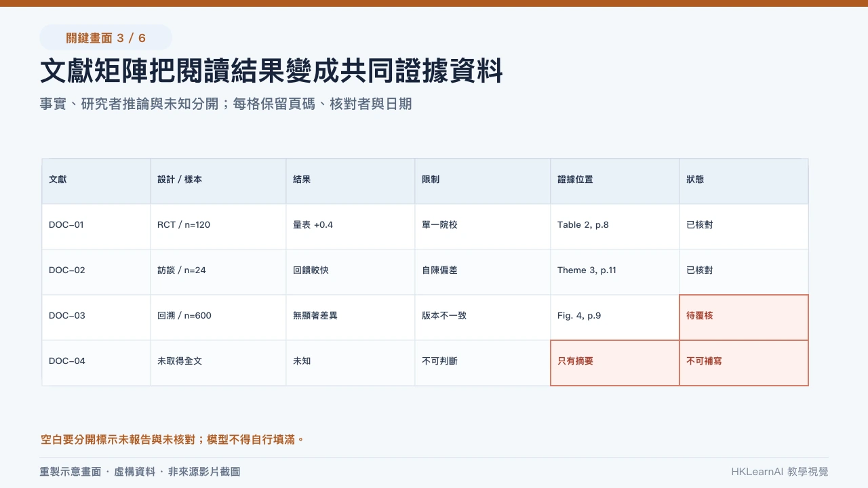Select the 不可判斷 cell
Image resolution: width=868 pixels, height=488 pixels.
pos(483,361)
